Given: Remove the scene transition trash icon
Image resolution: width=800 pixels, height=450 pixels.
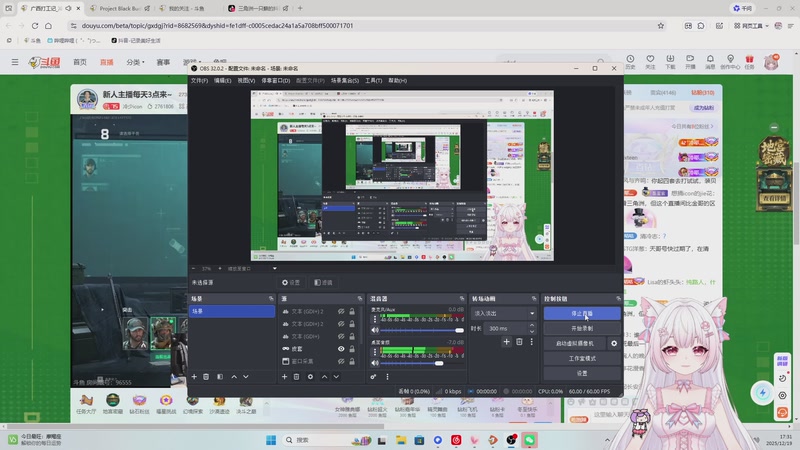Looking at the screenshot, I should click(519, 342).
